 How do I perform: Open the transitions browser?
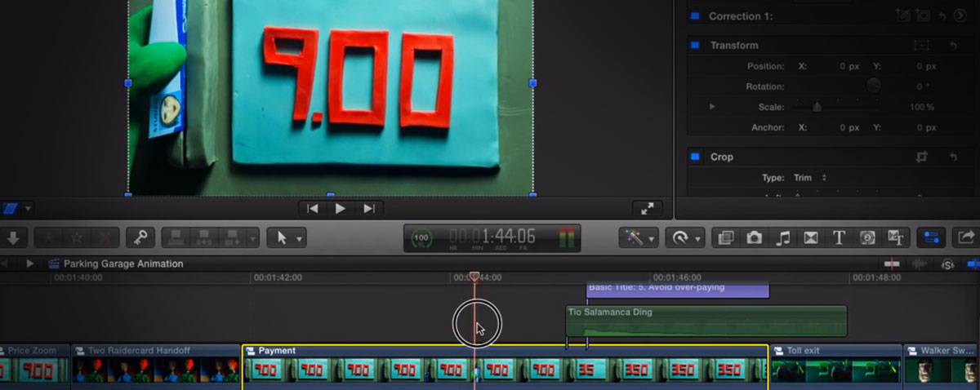coord(811,237)
